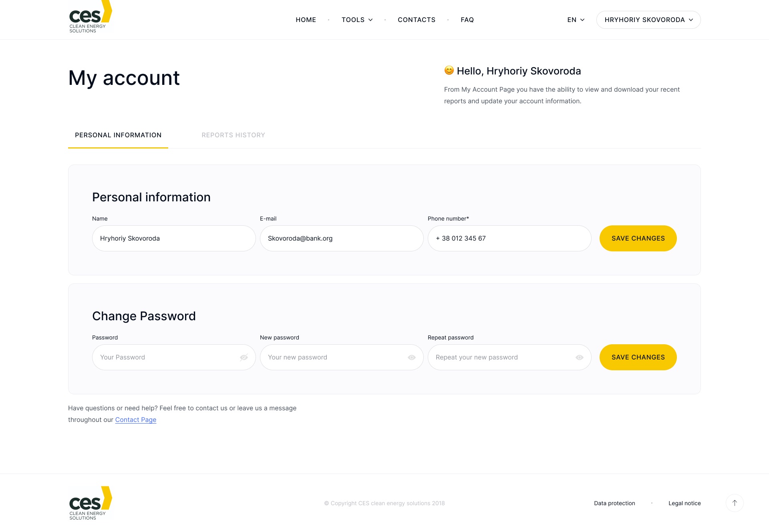Click the Name input field

coord(173,238)
